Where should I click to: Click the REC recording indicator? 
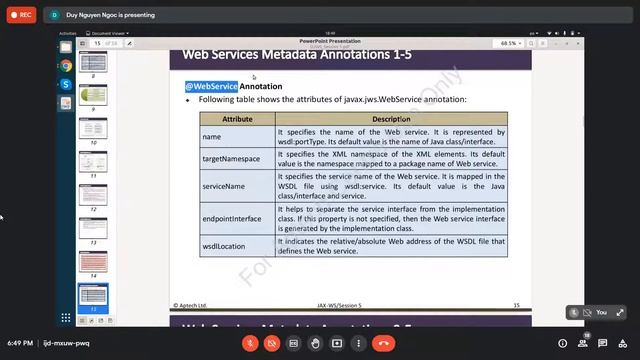coord(21,15)
